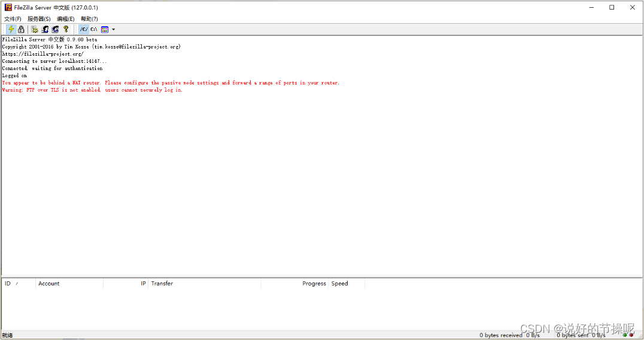
Task: Open the single-user accounts editor icon
Action: point(45,29)
